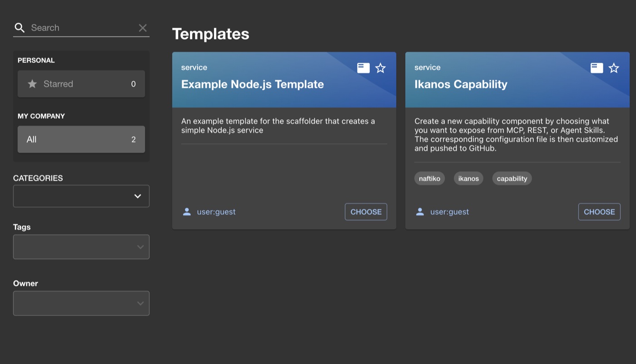636x364 pixels.
Task: Clear the search field with X
Action: pos(143,28)
